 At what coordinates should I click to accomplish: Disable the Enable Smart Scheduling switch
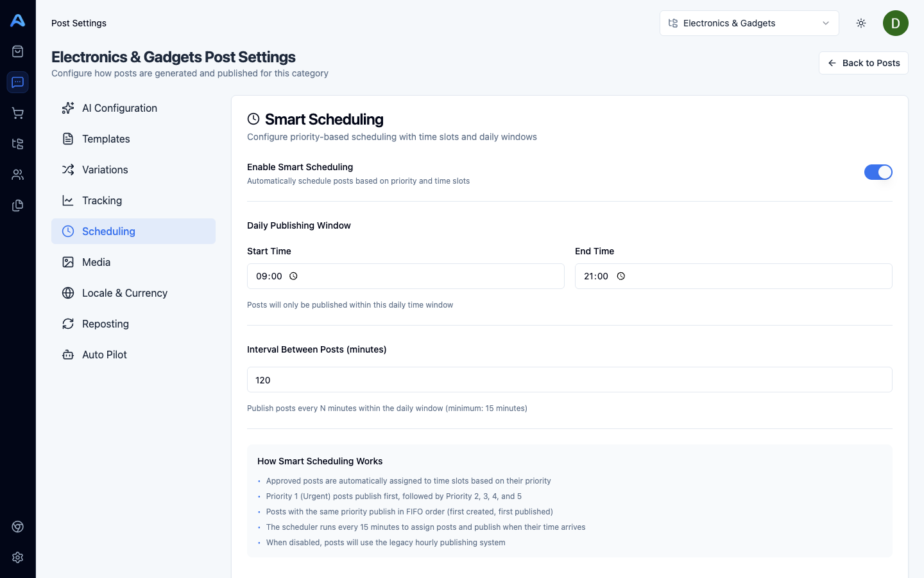pos(878,172)
